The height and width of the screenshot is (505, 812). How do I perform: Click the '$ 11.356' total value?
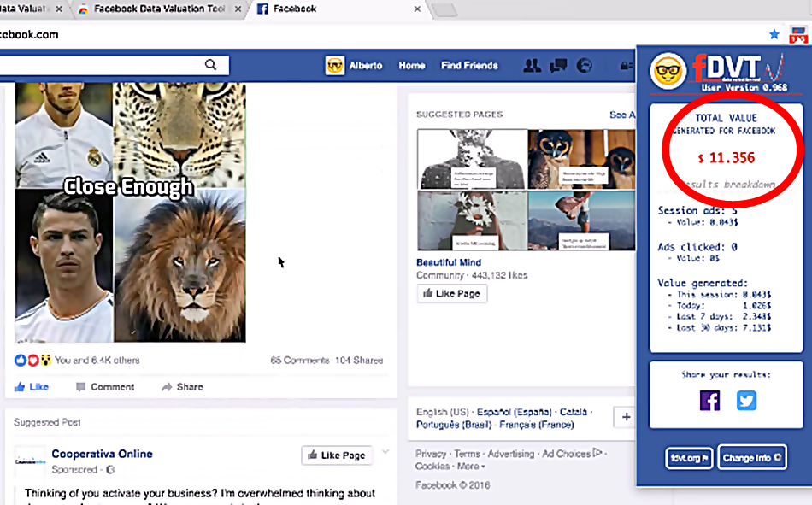coord(726,158)
